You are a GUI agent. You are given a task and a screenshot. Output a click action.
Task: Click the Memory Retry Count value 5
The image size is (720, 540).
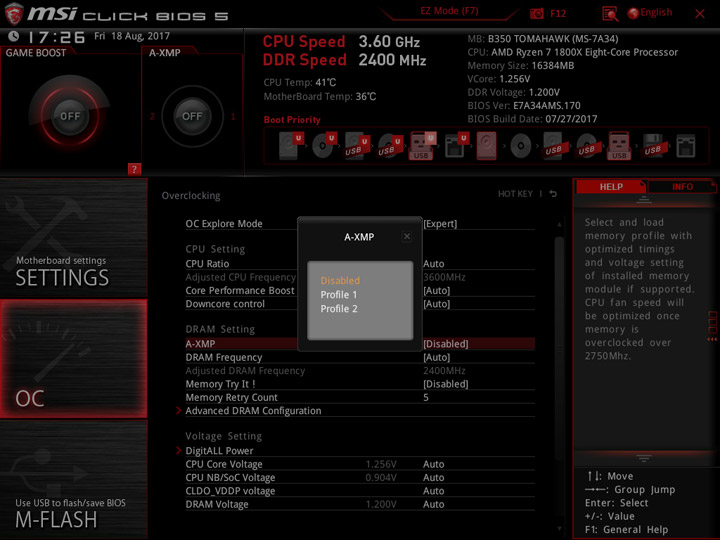[426, 398]
